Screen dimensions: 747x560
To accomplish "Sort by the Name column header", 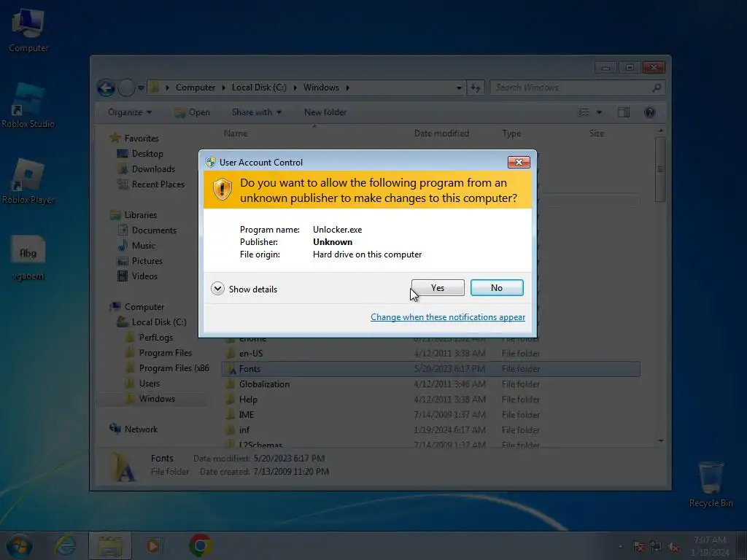I will tap(236, 133).
